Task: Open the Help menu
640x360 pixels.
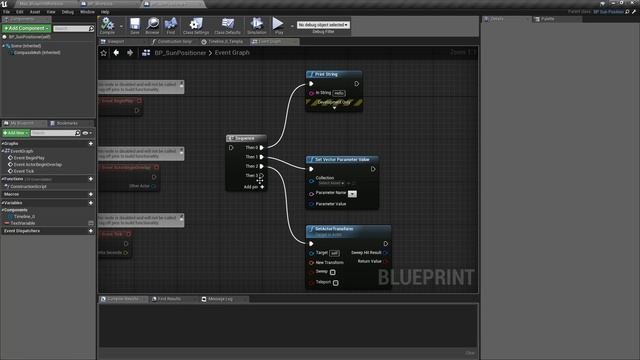Action: (105, 12)
